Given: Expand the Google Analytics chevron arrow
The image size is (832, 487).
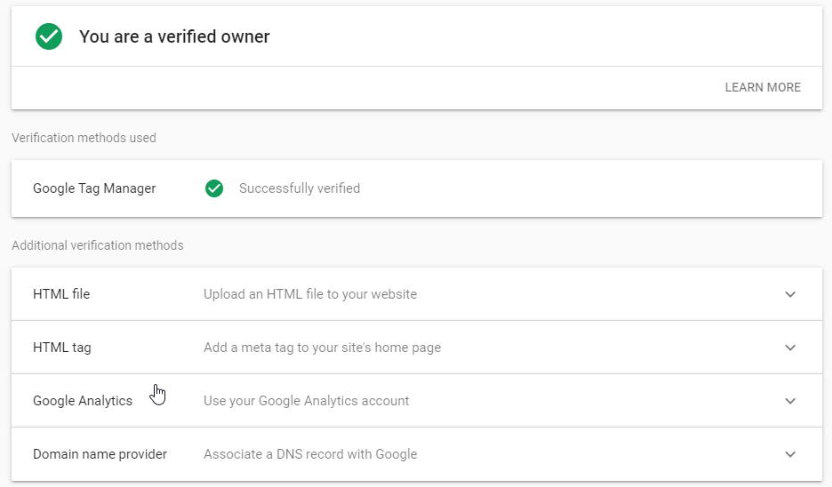Looking at the screenshot, I should coord(790,401).
